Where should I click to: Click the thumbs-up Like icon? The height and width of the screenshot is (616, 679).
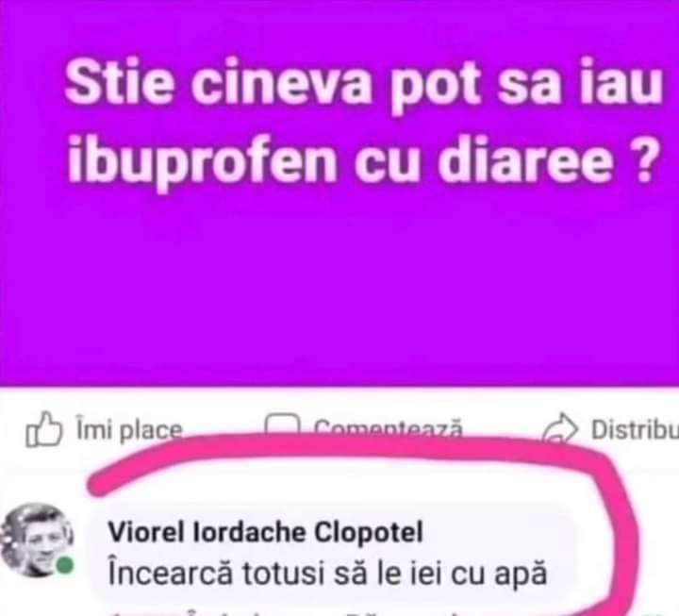point(43,429)
